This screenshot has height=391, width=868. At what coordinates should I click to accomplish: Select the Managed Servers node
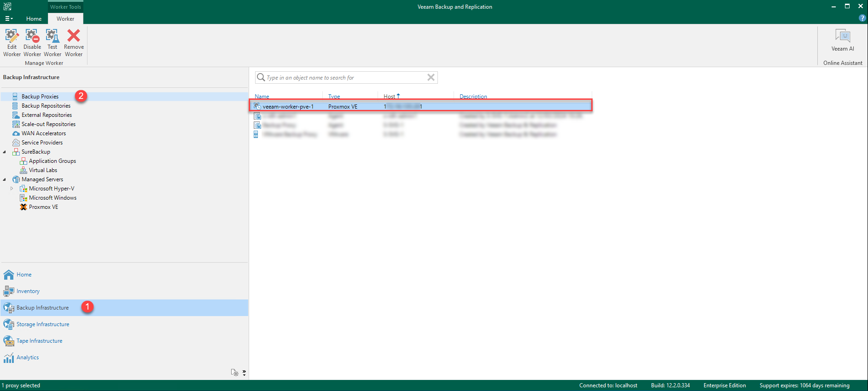click(42, 179)
